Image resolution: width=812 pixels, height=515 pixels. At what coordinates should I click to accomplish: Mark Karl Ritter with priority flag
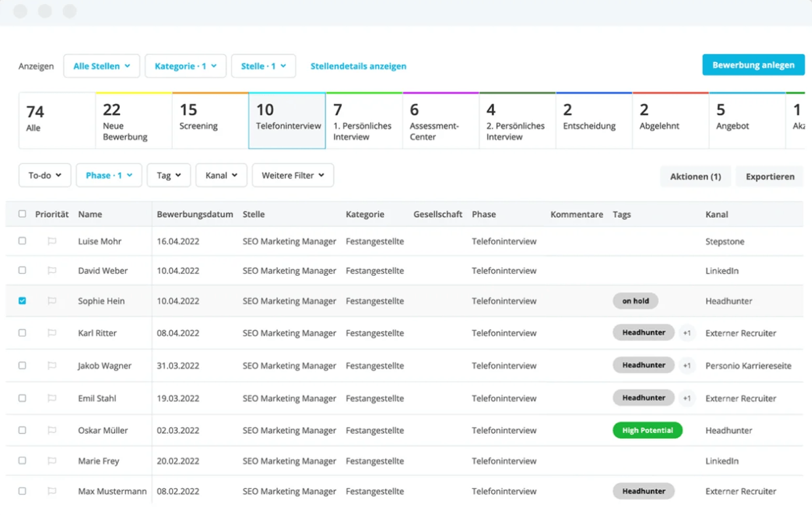tap(52, 333)
